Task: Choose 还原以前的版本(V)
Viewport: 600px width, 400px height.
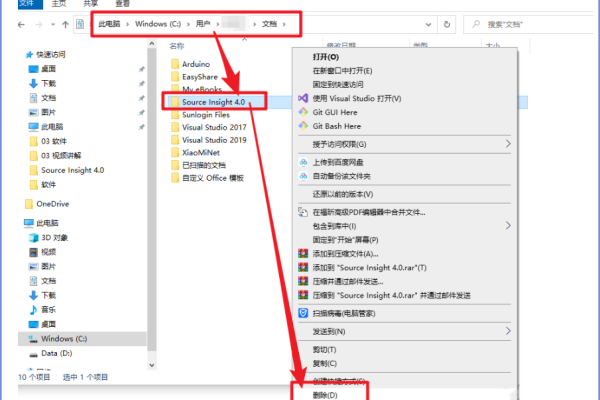Action: point(343,194)
